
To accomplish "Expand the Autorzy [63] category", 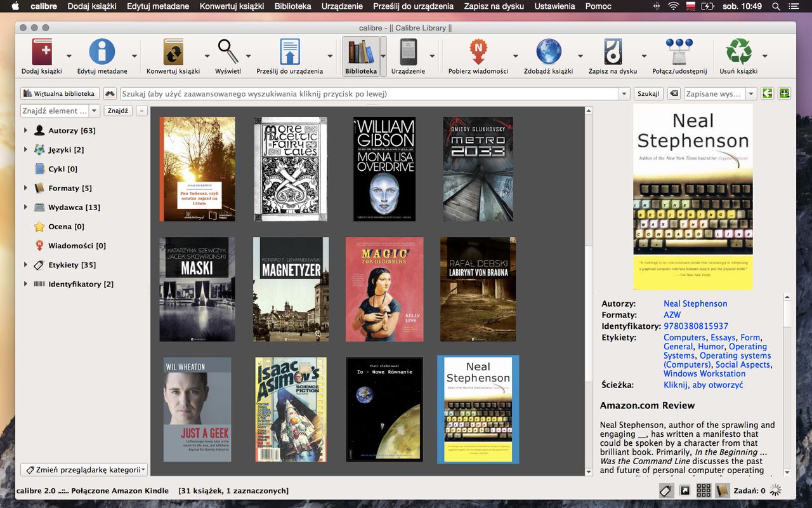I will coord(25,131).
